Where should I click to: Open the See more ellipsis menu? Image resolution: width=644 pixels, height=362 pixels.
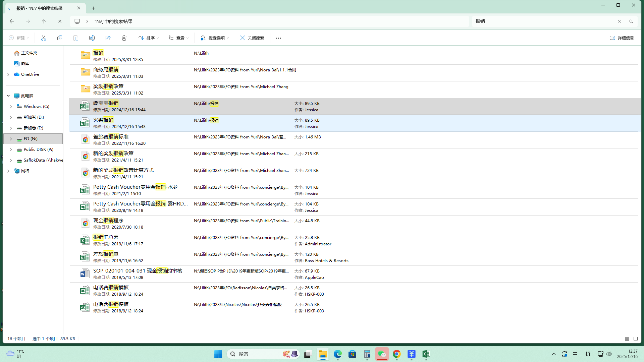[278, 38]
